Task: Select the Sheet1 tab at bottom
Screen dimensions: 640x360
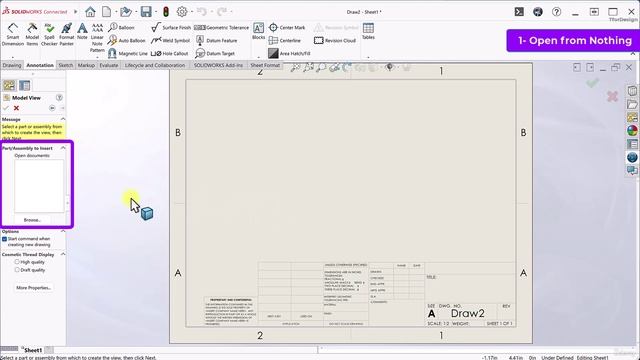Action: click(33, 350)
